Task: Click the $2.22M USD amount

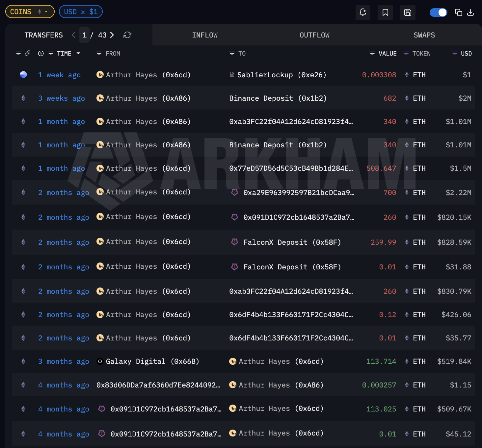Action: [458, 193]
